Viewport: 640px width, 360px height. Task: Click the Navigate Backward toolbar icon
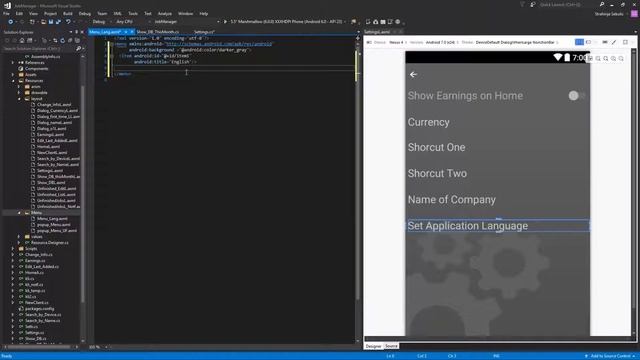point(10,22)
